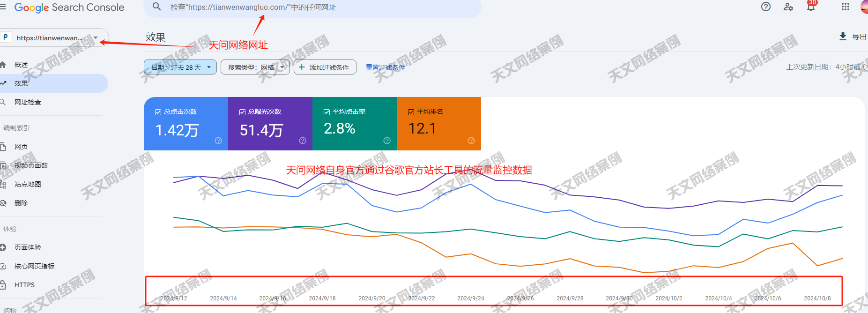The height and width of the screenshot is (313, 868).
Task: Click the Google Search Console logo
Action: (x=69, y=7)
